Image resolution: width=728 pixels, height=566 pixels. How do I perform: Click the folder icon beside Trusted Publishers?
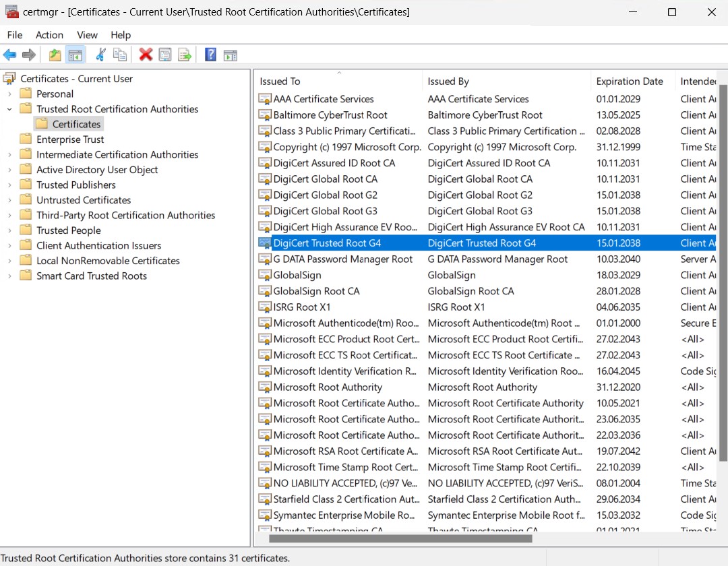click(x=26, y=184)
